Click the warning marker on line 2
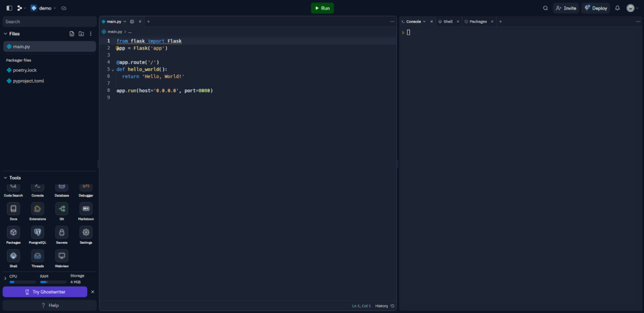644x313 pixels. [118, 48]
